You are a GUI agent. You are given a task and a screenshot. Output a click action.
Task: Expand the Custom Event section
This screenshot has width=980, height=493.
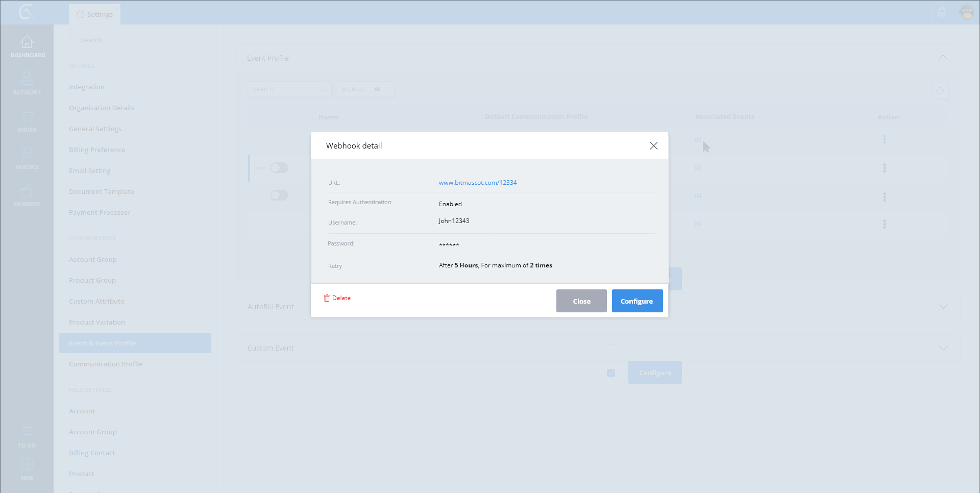pyautogui.click(x=943, y=348)
